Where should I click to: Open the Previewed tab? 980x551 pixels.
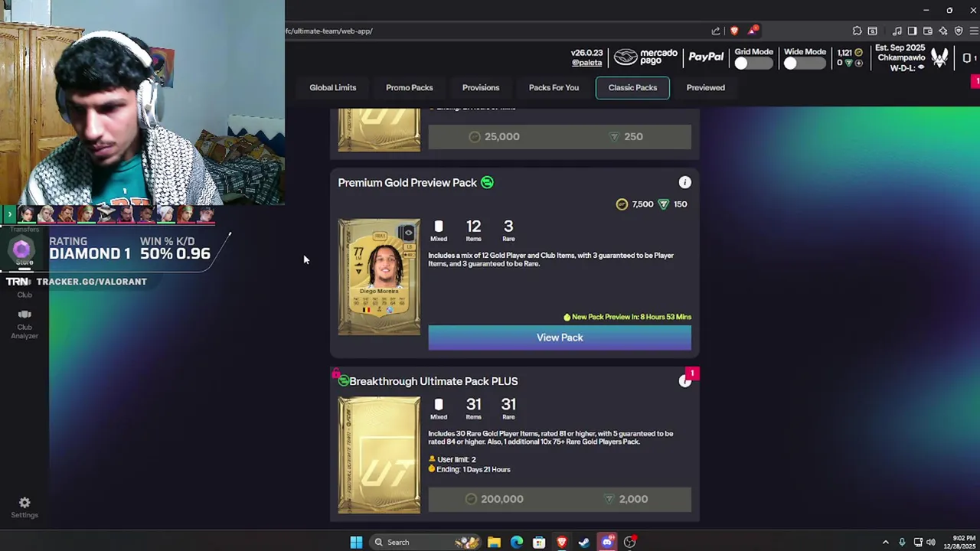(x=705, y=87)
